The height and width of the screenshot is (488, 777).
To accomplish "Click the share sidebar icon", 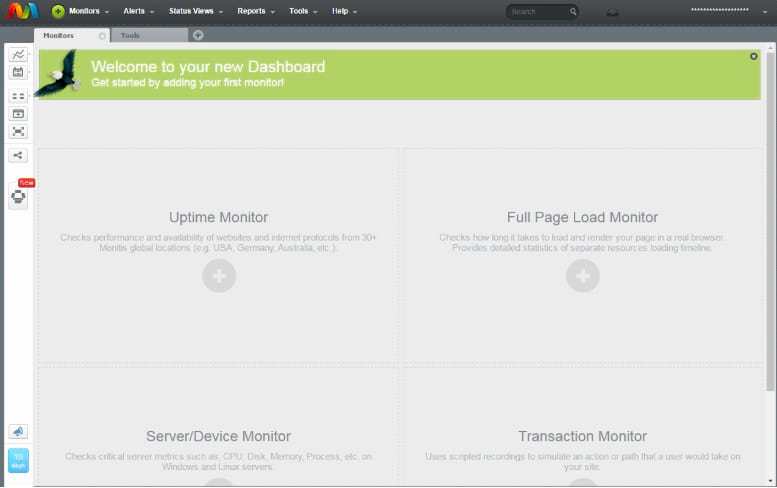I will pos(18,156).
